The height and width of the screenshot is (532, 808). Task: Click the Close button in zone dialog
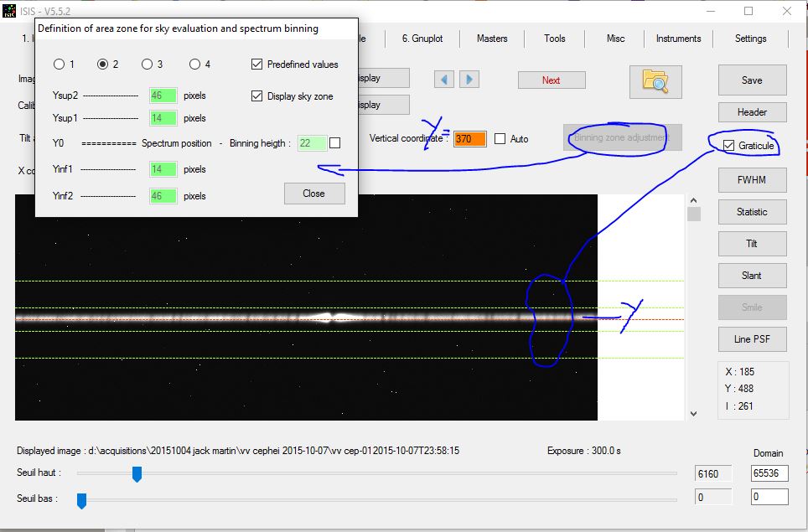pyautogui.click(x=314, y=194)
